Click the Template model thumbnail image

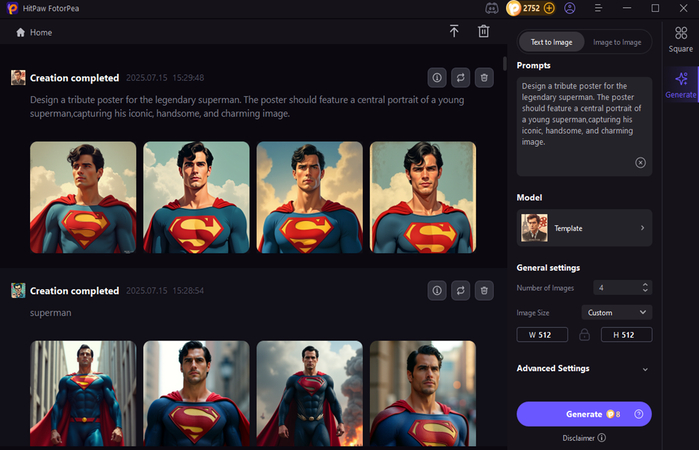534,228
